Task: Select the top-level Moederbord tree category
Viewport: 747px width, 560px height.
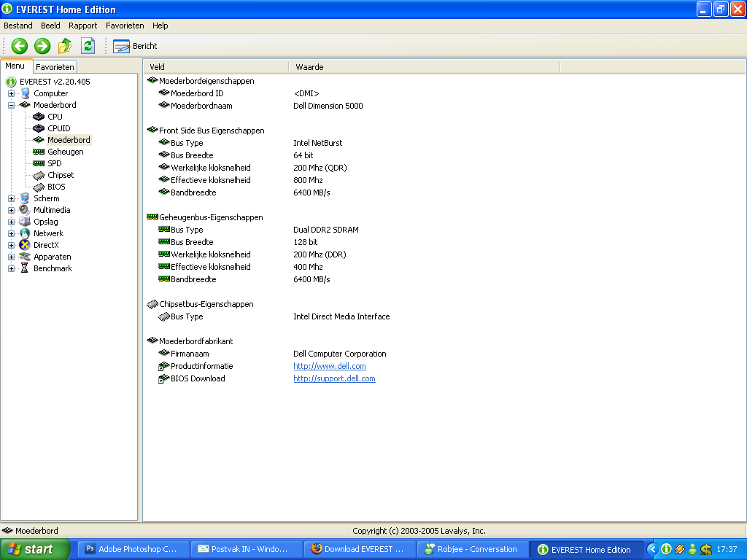Action: click(55, 105)
